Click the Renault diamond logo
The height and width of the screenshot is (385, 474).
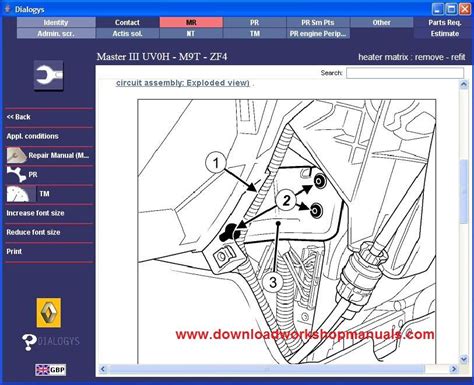click(x=49, y=313)
